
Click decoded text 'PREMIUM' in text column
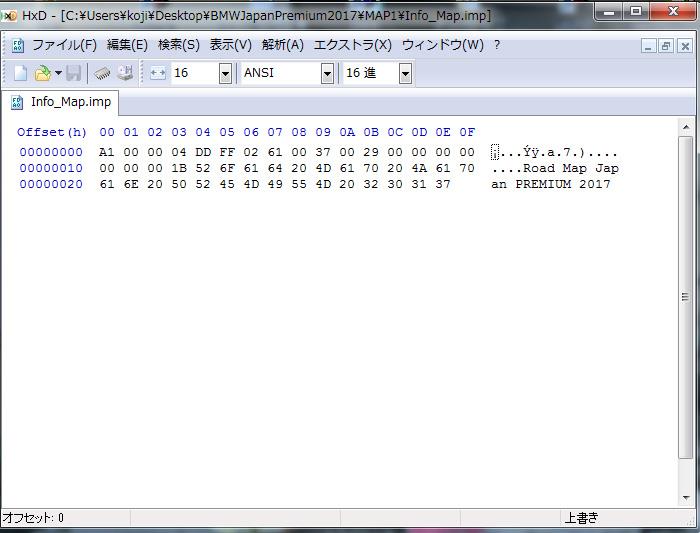click(x=543, y=184)
